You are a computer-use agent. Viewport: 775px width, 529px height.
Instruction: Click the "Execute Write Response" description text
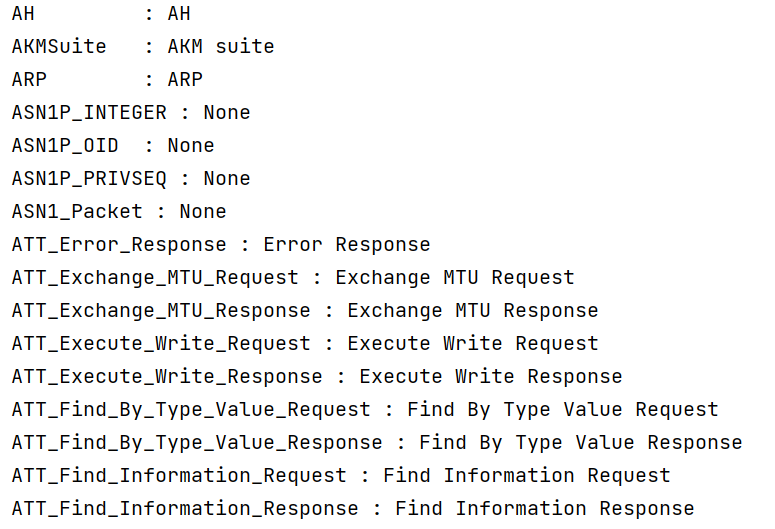click(490, 377)
